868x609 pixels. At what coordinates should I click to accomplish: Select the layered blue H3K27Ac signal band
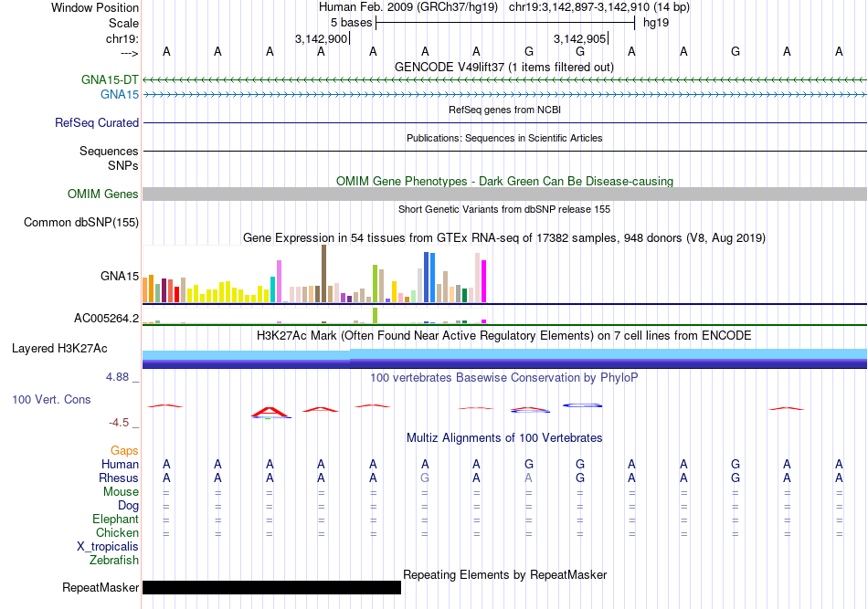[x=505, y=359]
